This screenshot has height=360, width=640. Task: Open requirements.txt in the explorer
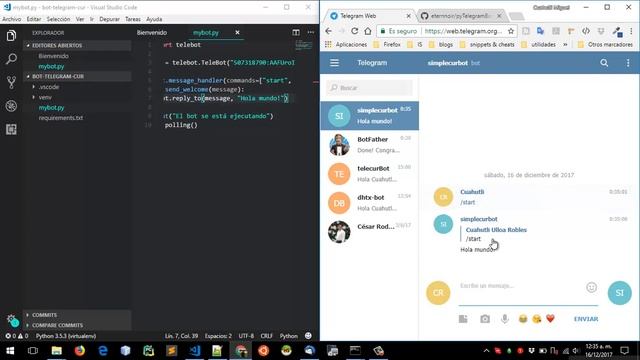pyautogui.click(x=61, y=118)
